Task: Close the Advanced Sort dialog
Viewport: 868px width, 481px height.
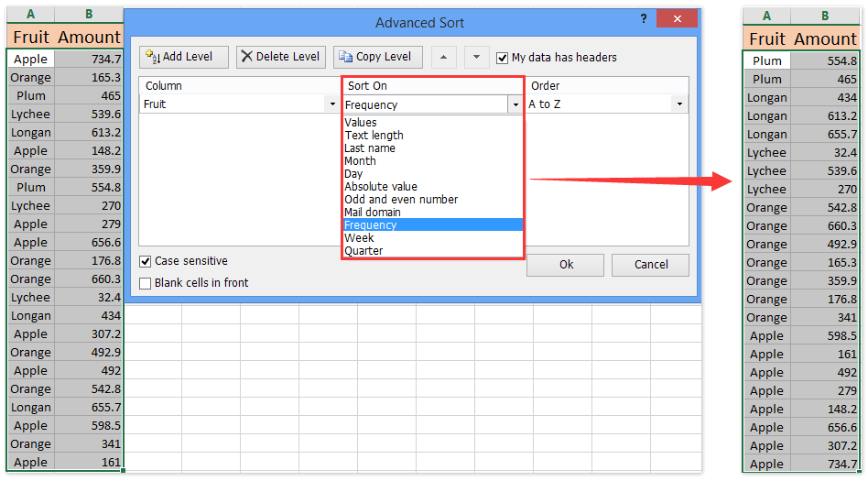Action: coord(677,20)
